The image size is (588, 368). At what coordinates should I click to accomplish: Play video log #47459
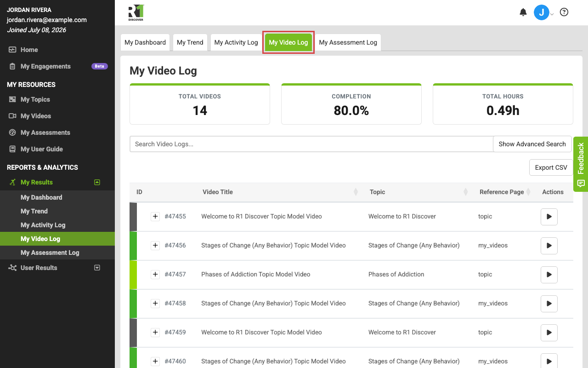pyautogui.click(x=549, y=333)
